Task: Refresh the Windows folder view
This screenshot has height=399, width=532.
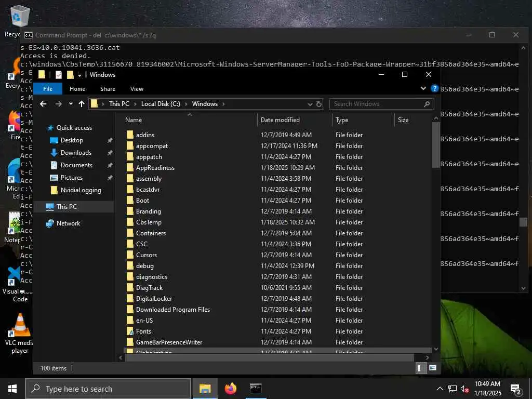Action: click(x=319, y=104)
